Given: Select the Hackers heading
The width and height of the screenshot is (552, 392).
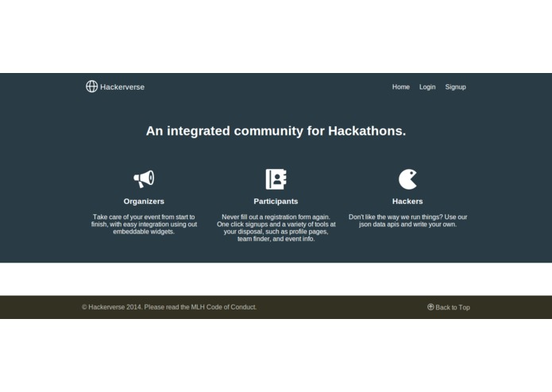Looking at the screenshot, I should pyautogui.click(x=407, y=202).
